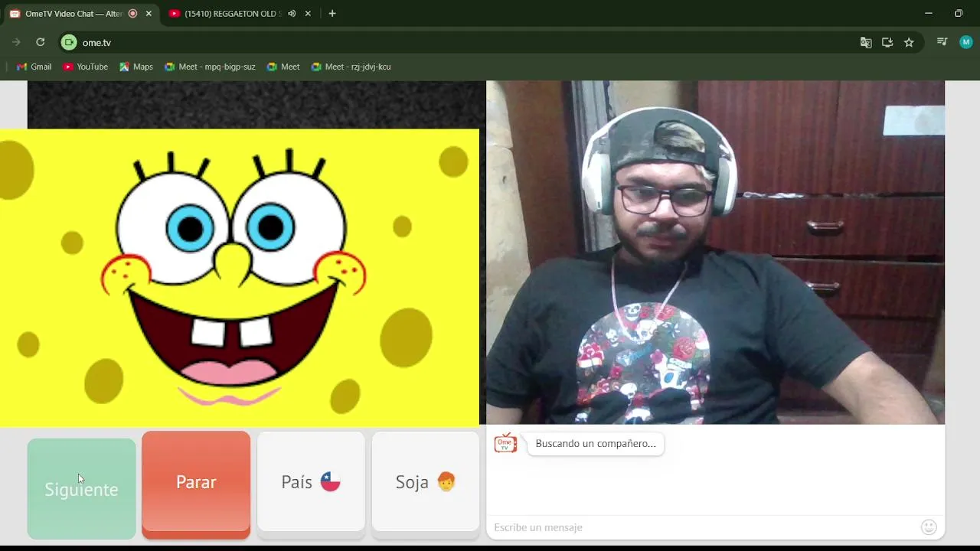Open the OmeTV Video Chat tab
This screenshot has width=980, height=551.
[x=80, y=14]
